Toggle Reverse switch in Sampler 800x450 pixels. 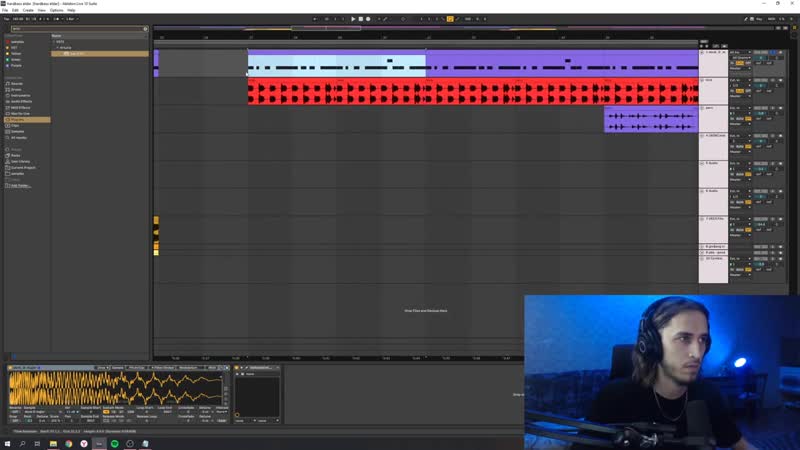15,412
